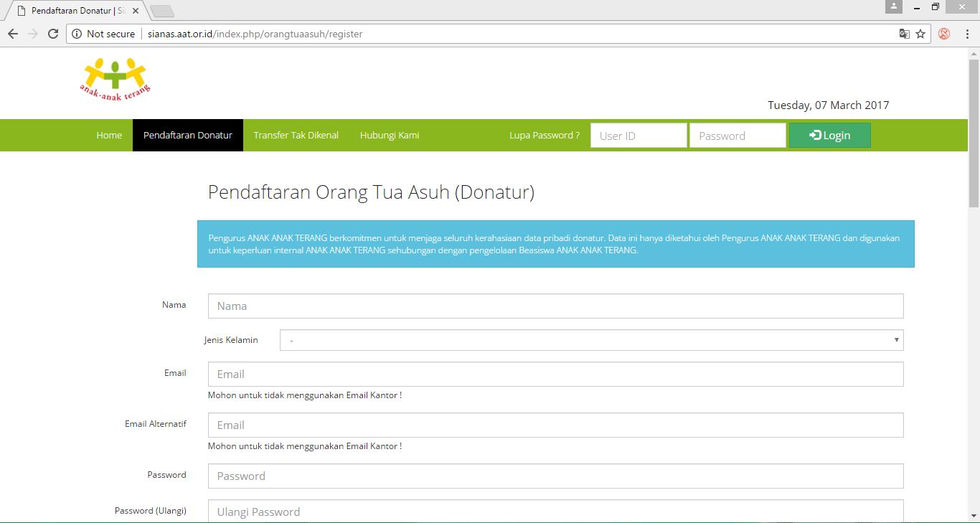980x523 pixels.
Task: Click the blue privacy notice about Pengurus ANAK ANAK TERANG
Action: (x=556, y=244)
